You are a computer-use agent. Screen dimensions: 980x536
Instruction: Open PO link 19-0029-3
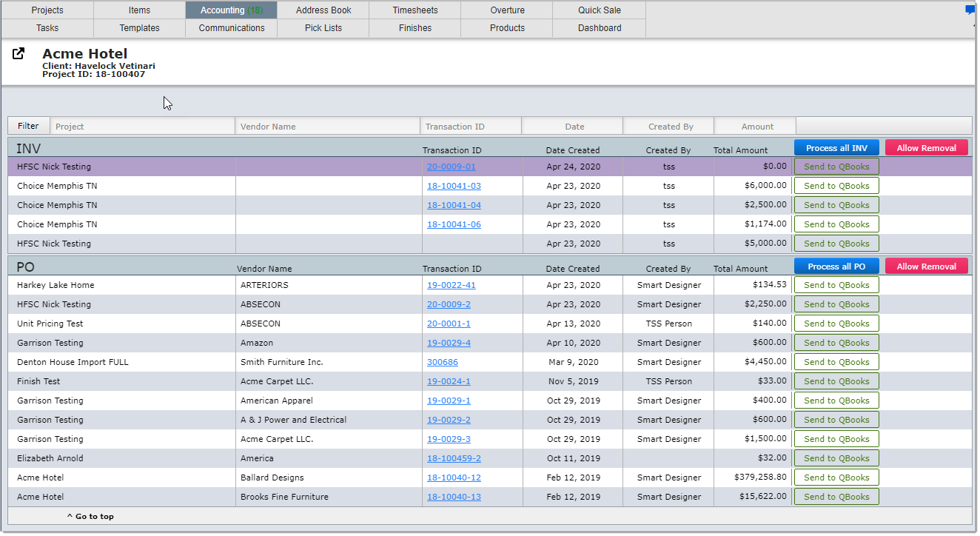449,439
